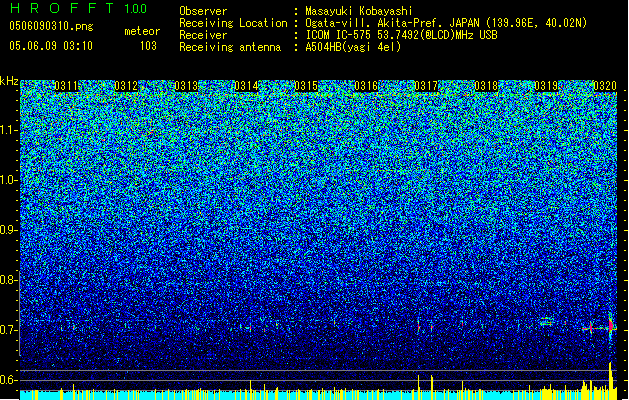
Task: Click the observer name Masayuki Kobayashi
Action: 359,11
